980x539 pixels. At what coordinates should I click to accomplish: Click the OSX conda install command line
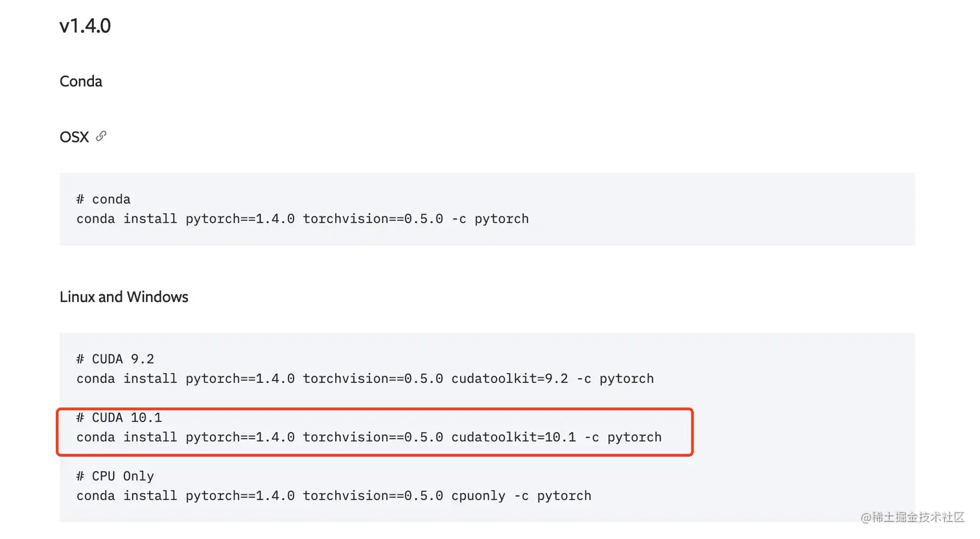pos(302,219)
